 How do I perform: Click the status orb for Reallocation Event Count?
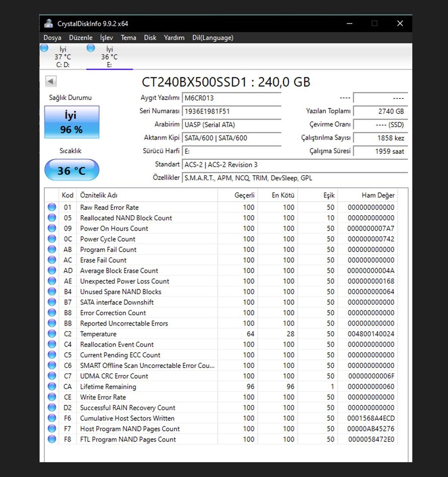click(52, 344)
